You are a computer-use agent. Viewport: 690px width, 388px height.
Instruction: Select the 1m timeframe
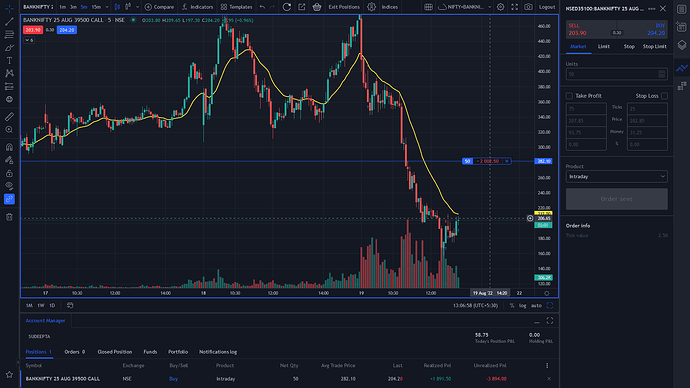[x=62, y=7]
